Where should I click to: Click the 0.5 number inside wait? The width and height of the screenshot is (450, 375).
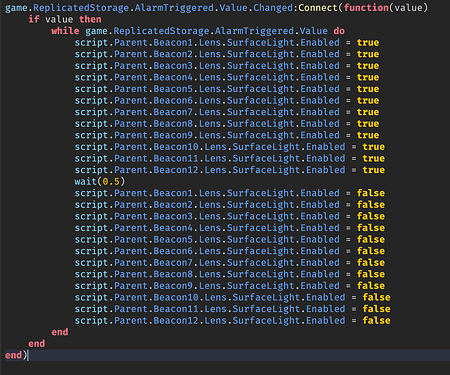coord(111,182)
